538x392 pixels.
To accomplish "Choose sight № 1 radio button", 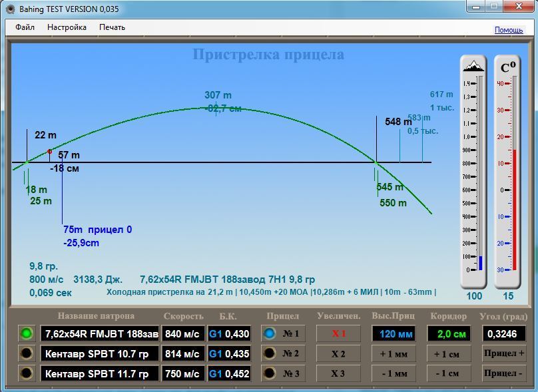I will (x=270, y=333).
